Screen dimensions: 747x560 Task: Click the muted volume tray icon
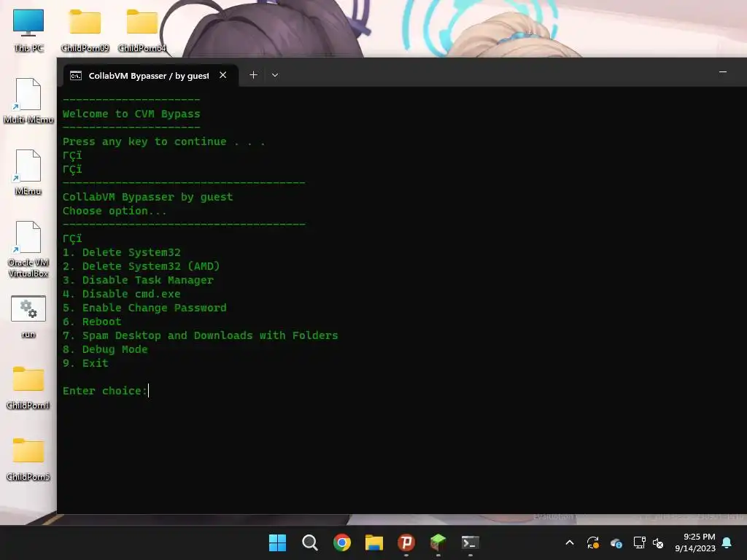coord(658,542)
